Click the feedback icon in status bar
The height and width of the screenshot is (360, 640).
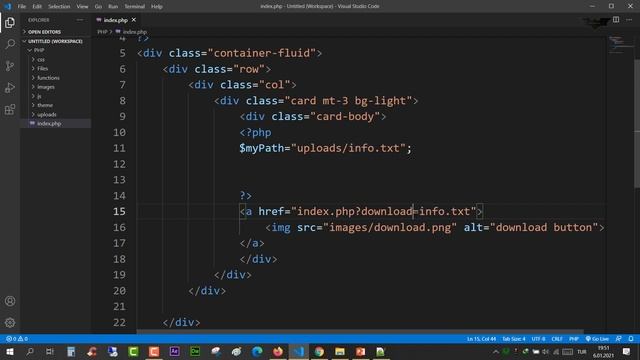[x=619, y=339]
